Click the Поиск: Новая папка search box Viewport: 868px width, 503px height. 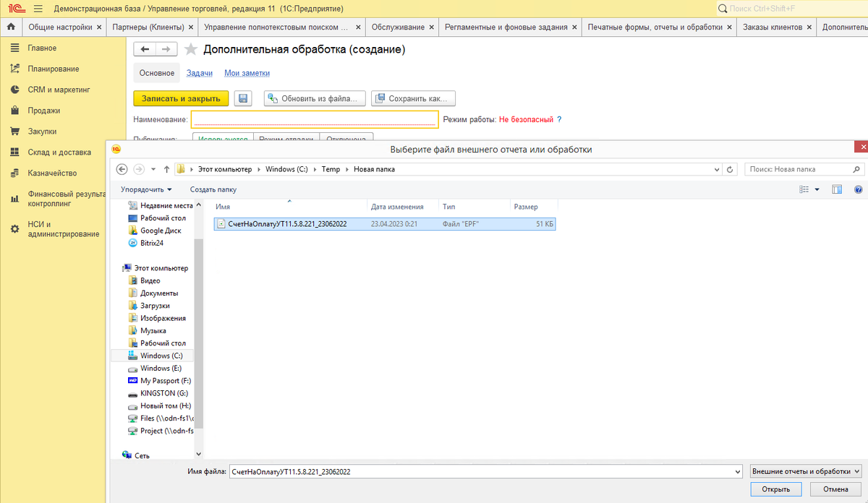[x=804, y=169]
